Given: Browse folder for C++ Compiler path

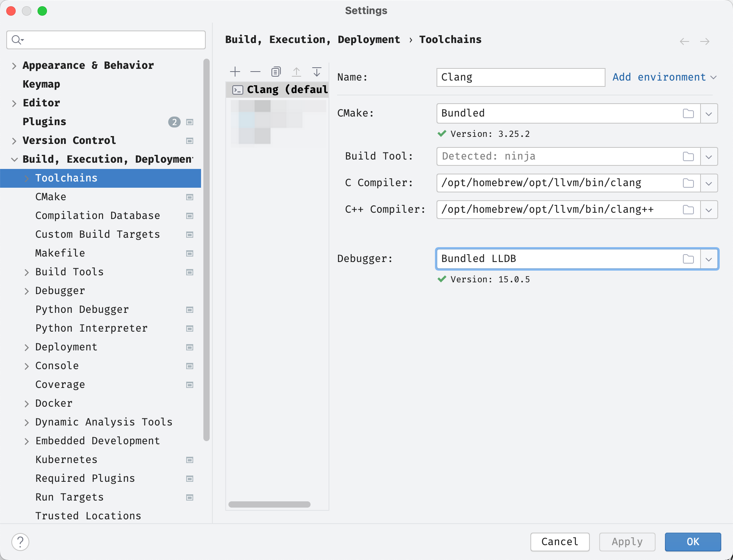Looking at the screenshot, I should coord(688,210).
